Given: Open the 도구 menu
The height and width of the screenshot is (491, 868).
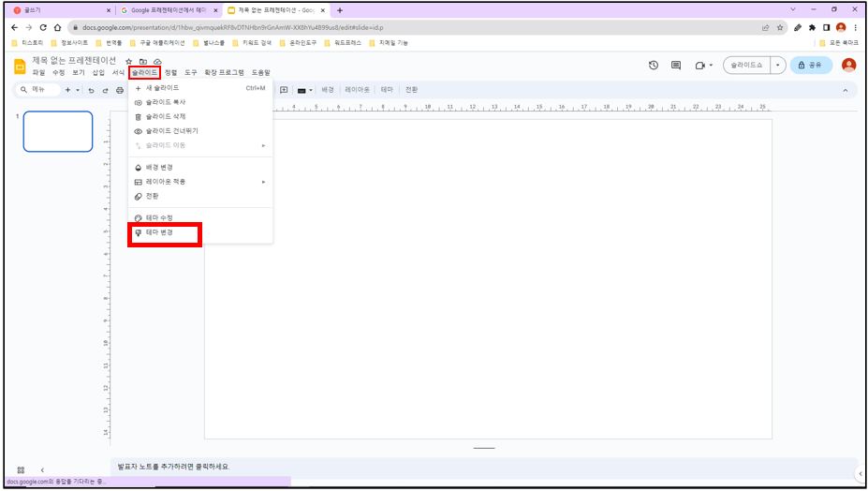Looking at the screenshot, I should (x=191, y=72).
